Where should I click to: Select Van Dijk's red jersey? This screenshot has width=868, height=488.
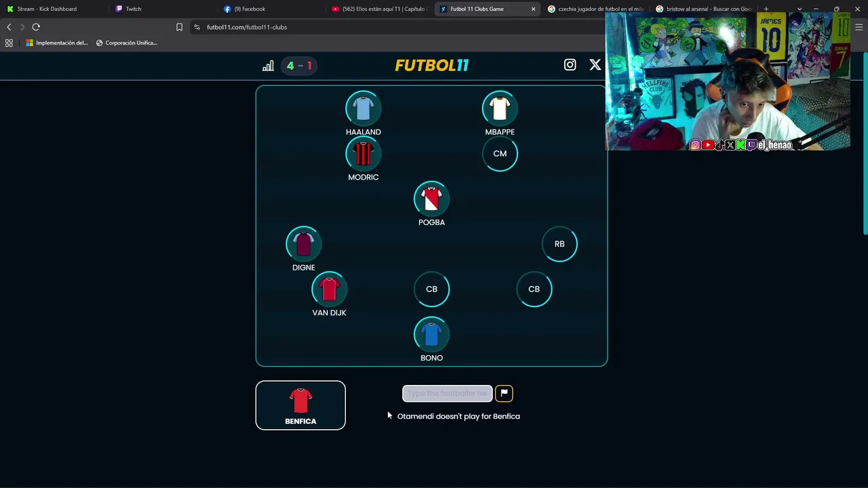click(329, 289)
